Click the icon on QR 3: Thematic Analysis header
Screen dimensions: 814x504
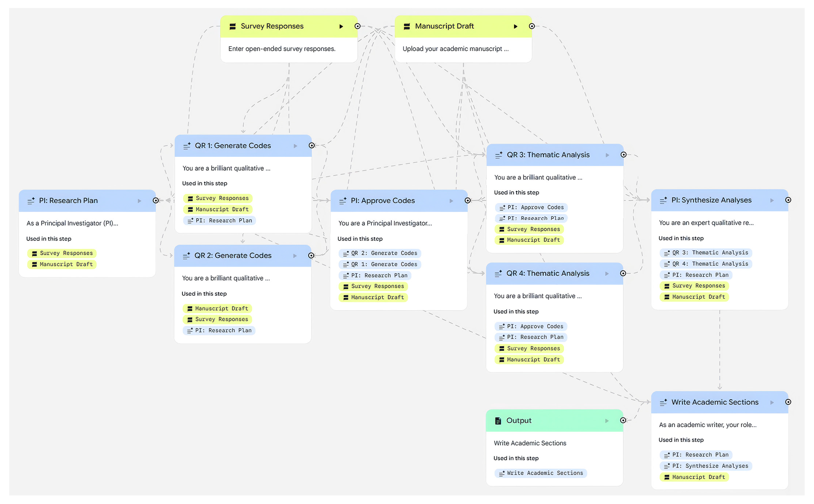click(x=499, y=155)
